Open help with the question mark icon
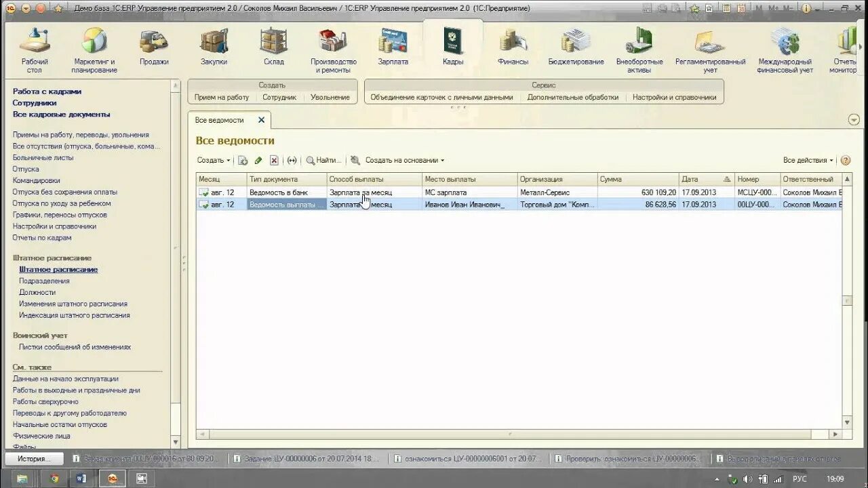Image resolution: width=868 pixels, height=488 pixels. tap(845, 161)
